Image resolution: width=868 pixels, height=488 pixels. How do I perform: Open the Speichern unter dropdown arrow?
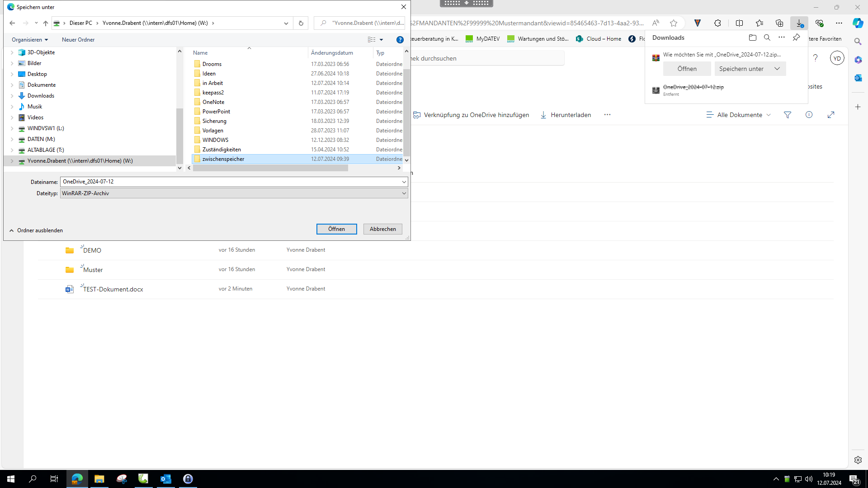point(777,69)
